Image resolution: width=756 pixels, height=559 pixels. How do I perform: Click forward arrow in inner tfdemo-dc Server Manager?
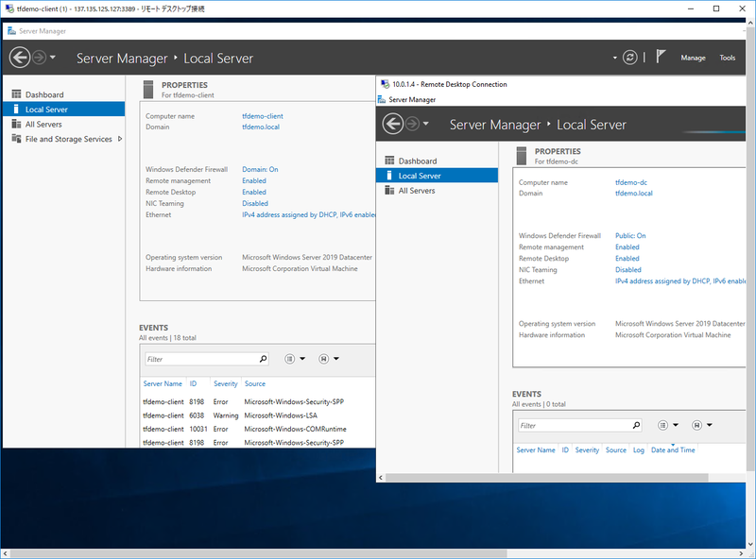(412, 124)
